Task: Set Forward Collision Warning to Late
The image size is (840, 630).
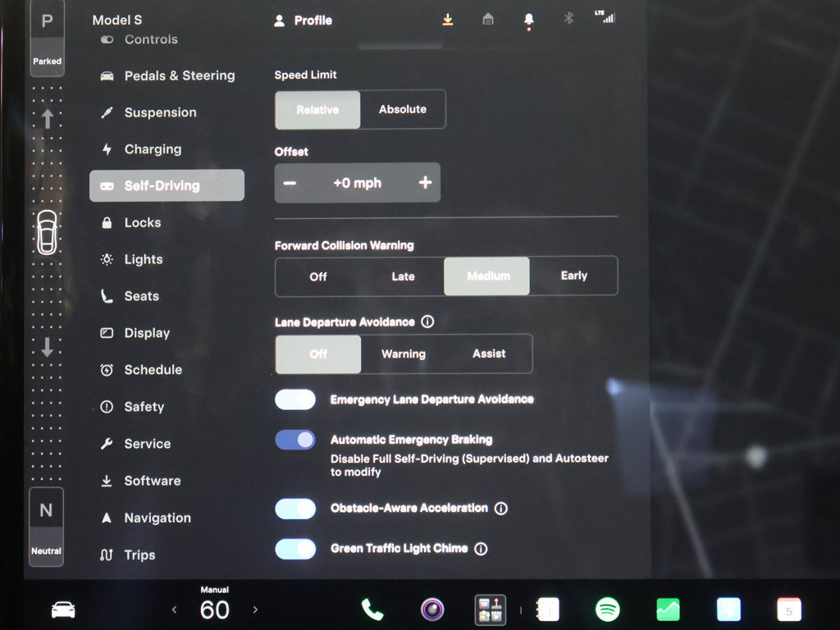Action: 403,276
